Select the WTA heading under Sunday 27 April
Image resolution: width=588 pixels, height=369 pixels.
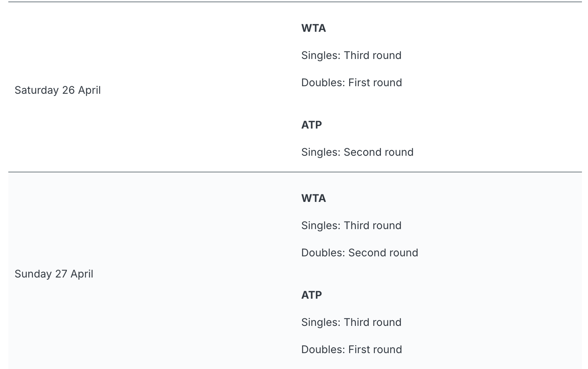click(x=313, y=198)
